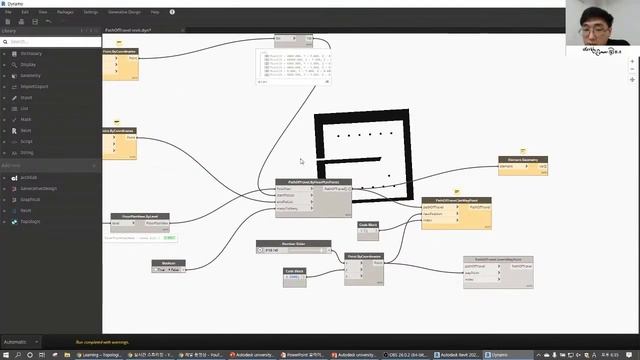This screenshot has width=640, height=360.
Task: Open the Generative Design menu
Action: [x=124, y=12]
